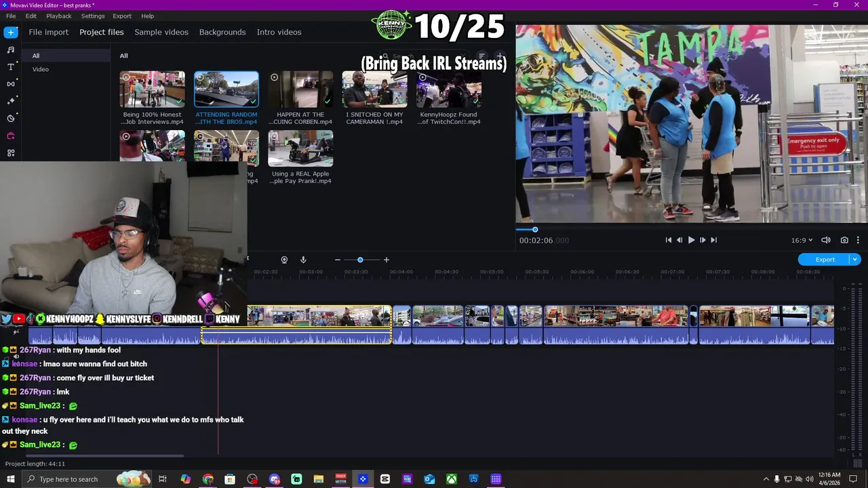Step back one frame in preview

click(x=679, y=240)
